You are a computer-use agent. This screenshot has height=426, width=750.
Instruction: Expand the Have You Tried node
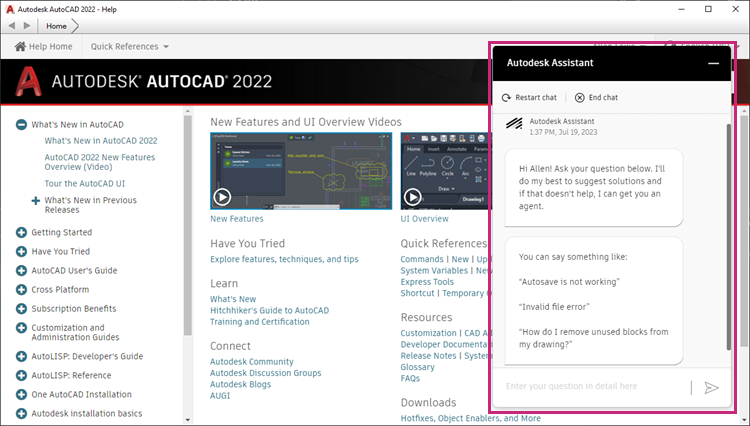coord(21,251)
